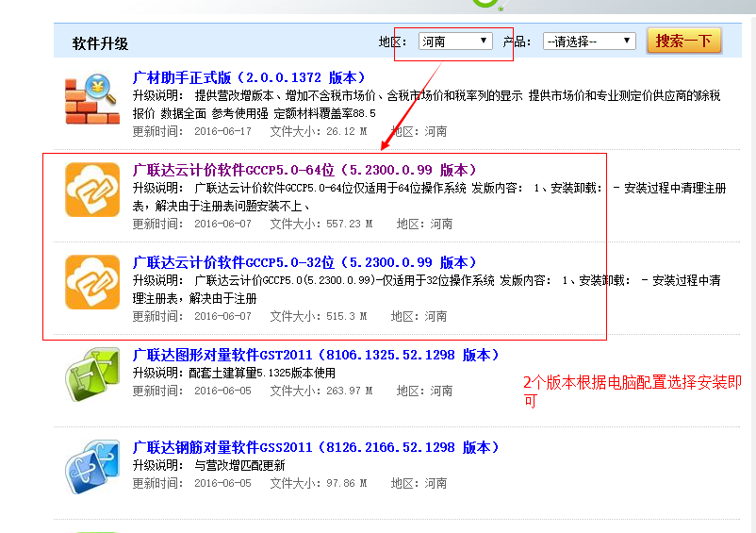This screenshot has height=533, width=756.
Task: Click the 广材助手 brick wall icon
Action: coord(92,99)
